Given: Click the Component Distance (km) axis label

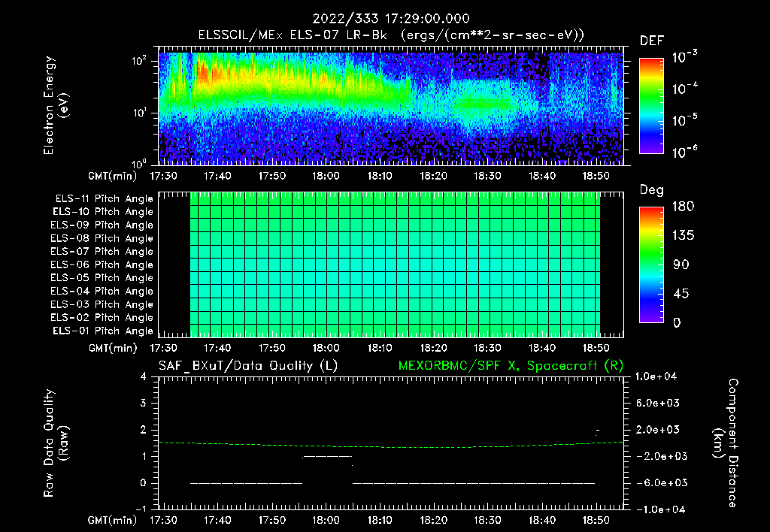Looking at the screenshot, I should (726, 443).
